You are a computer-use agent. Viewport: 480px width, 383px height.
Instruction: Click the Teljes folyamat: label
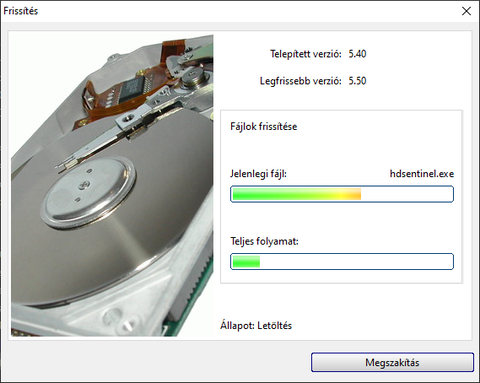pos(264,241)
